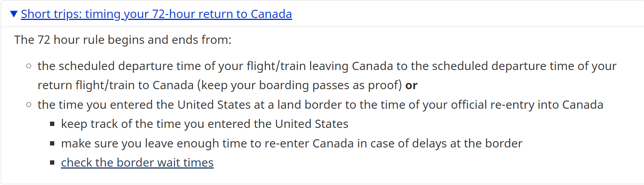
Task: Click the hollow bullet before 'the scheduled departure time'
Action: (29, 66)
